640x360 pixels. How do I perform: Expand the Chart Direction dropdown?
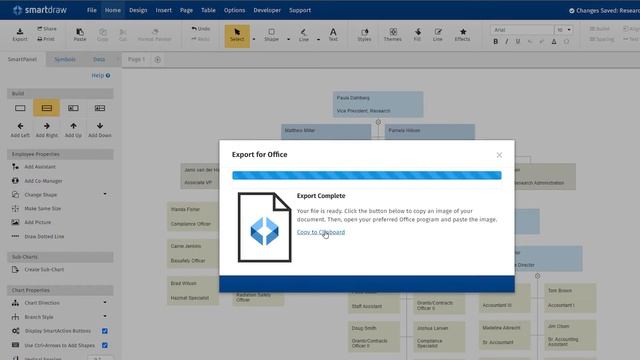(105, 302)
